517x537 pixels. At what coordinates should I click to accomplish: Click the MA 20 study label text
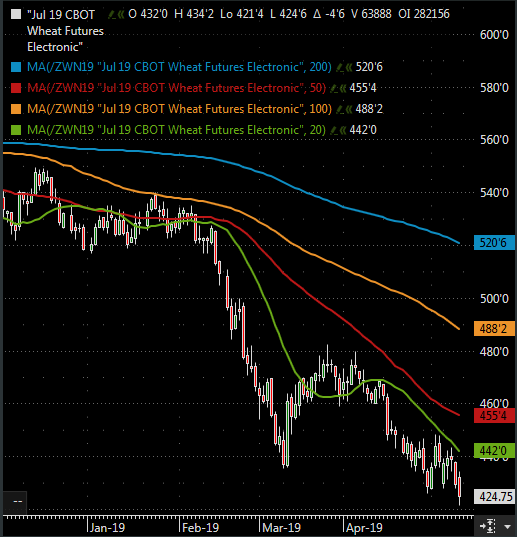pos(176,130)
